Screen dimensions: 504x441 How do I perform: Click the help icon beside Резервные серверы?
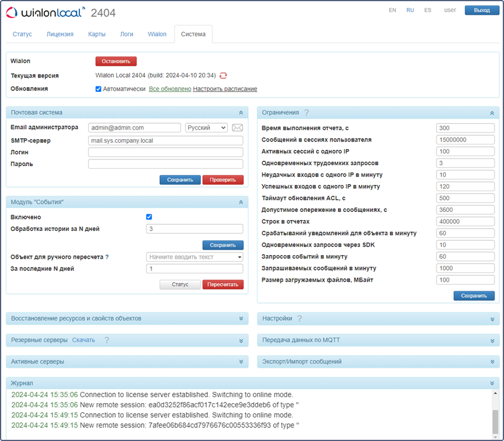click(x=107, y=340)
